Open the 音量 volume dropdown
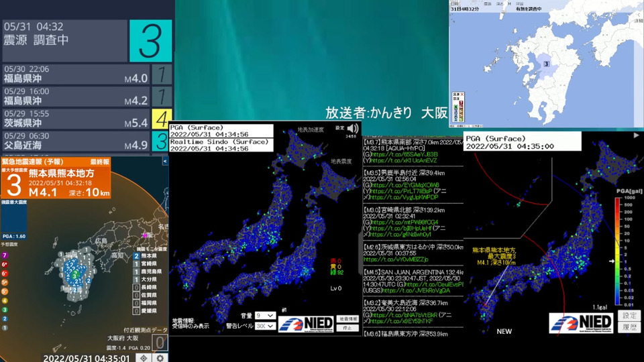Screen dimensions: 644x362 [x=266, y=315]
